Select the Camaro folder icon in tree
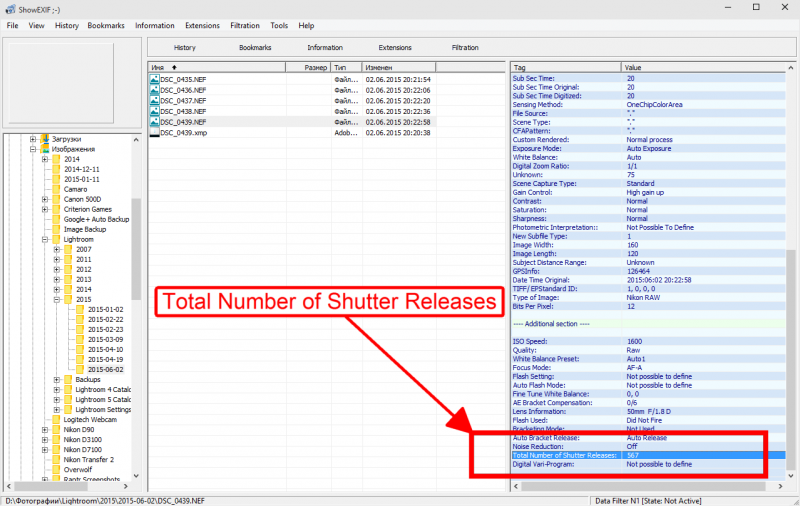The height and width of the screenshot is (506, 800). 57,189
